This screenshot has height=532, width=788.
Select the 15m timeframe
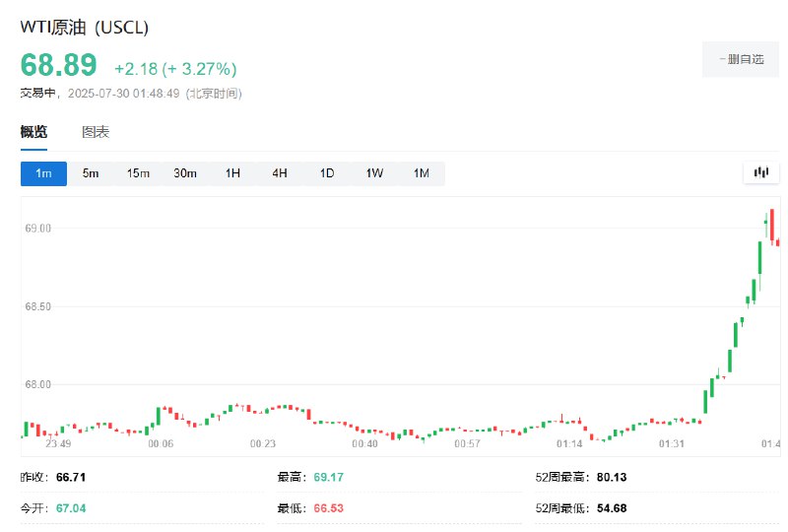point(138,173)
